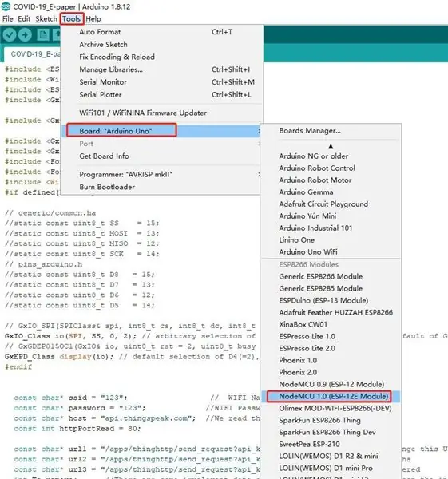
Task: Select the Arduino Robot Control board
Action: pos(331,168)
